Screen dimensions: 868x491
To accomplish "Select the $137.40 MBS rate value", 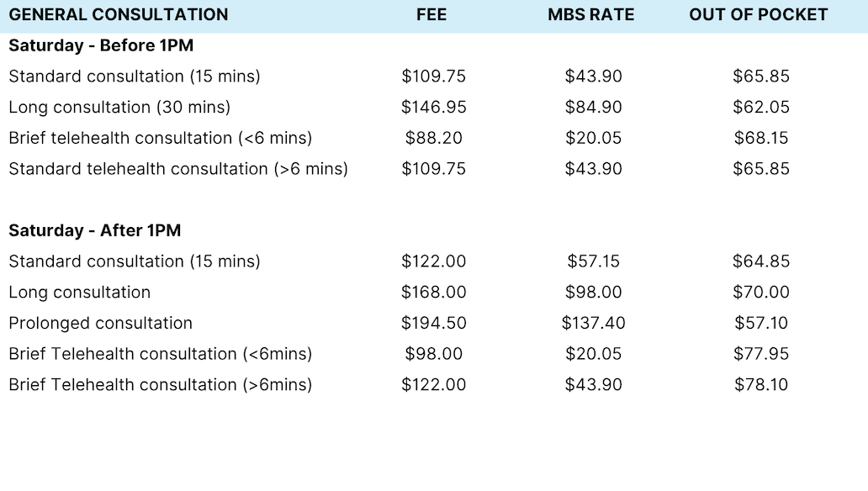I will click(x=594, y=323).
